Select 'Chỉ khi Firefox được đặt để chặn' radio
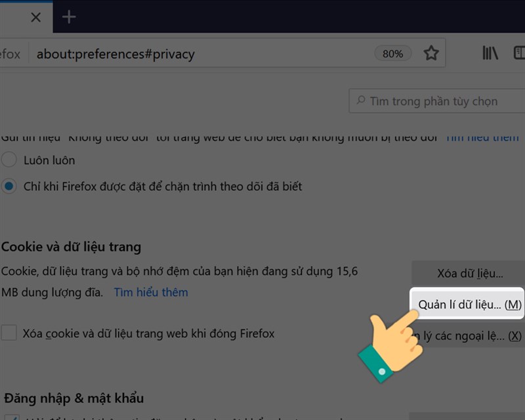The image size is (525, 420). (9, 186)
